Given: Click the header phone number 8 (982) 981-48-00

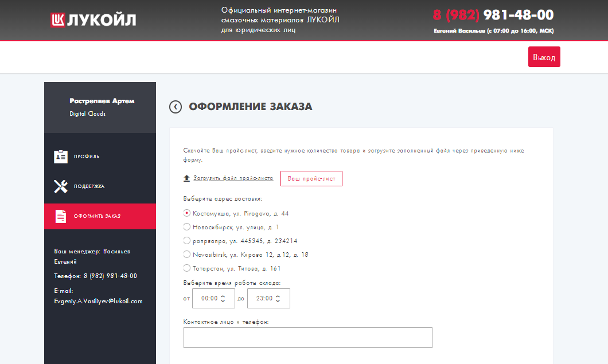Looking at the screenshot, I should (x=493, y=15).
